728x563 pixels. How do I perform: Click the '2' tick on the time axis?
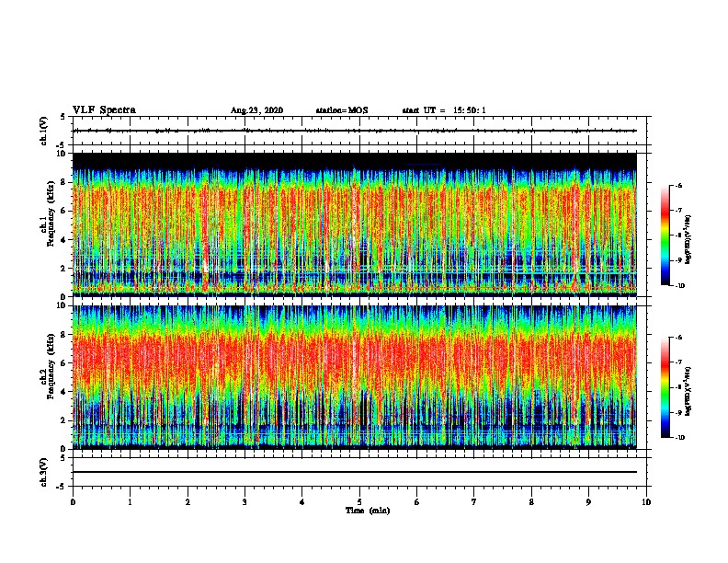188,502
